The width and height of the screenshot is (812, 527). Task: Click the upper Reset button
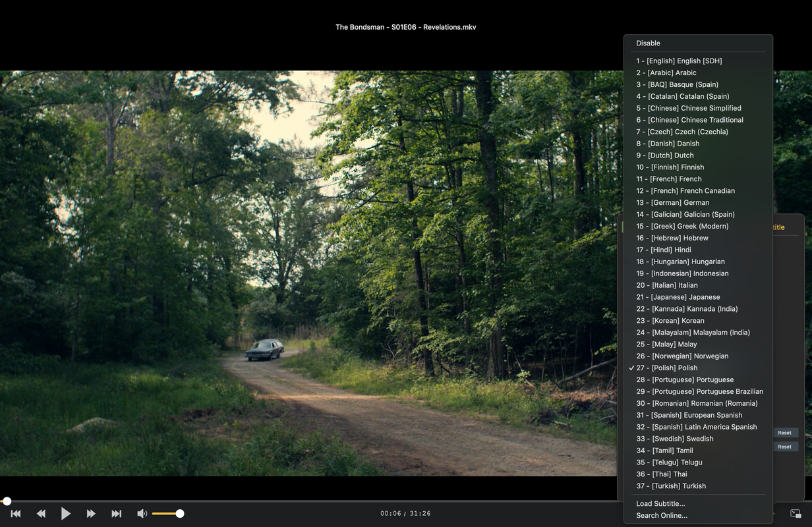point(784,433)
